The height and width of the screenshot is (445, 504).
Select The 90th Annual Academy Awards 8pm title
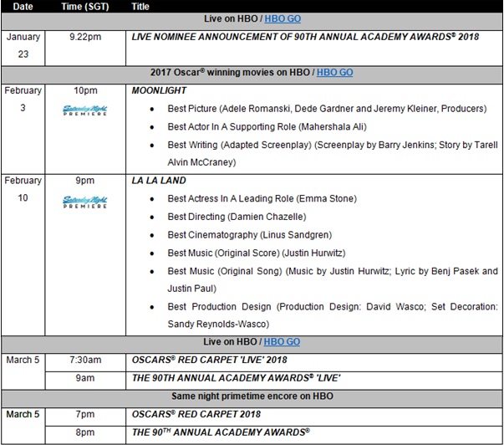[x=221, y=432]
